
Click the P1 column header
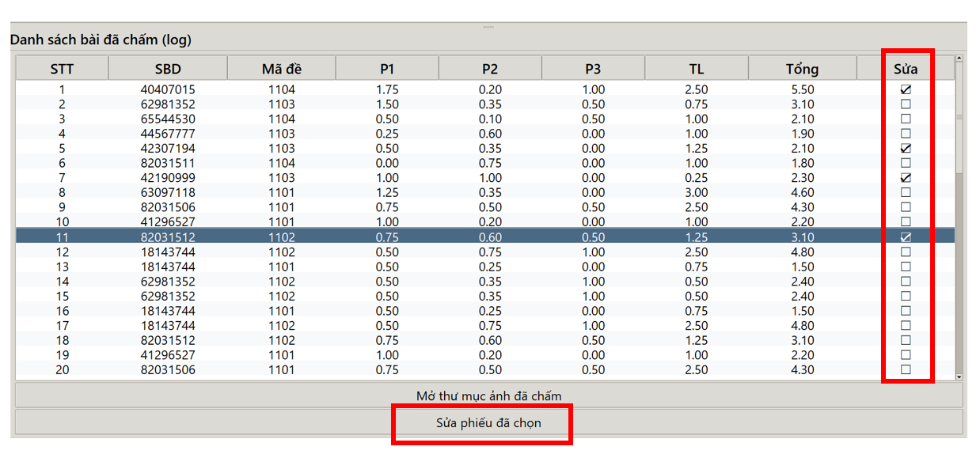387,69
